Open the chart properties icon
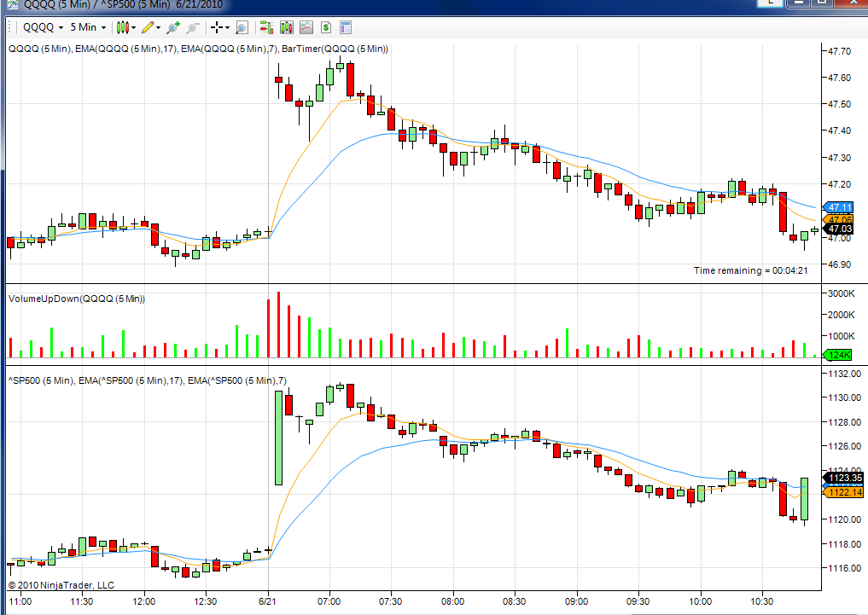This screenshot has height=615, width=868. click(346, 27)
